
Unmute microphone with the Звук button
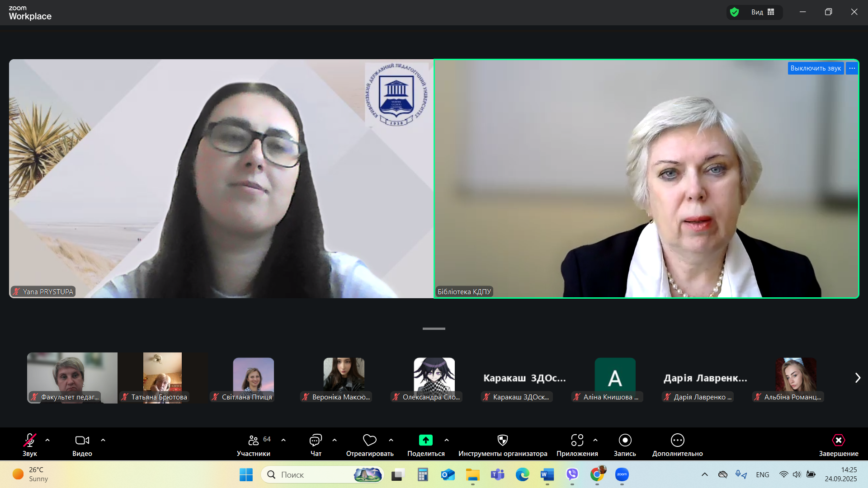coord(30,440)
